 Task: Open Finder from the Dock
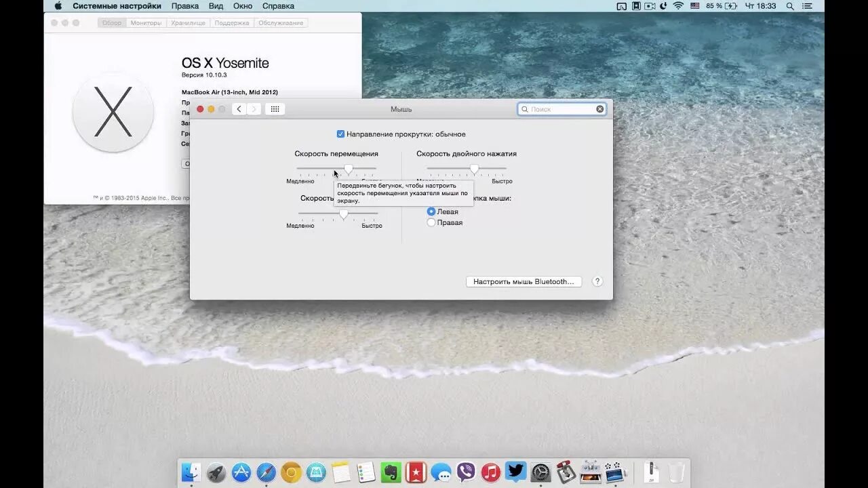click(x=191, y=472)
